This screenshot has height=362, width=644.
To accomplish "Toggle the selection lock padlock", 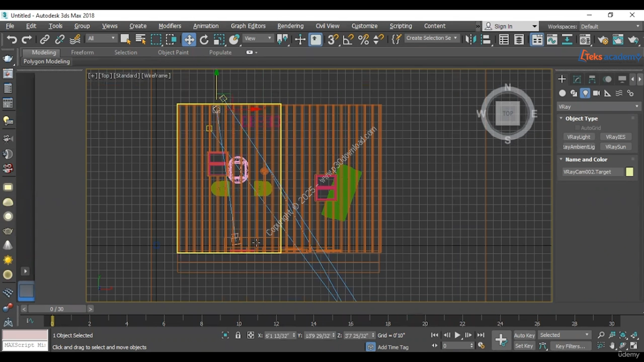I will [238, 335].
